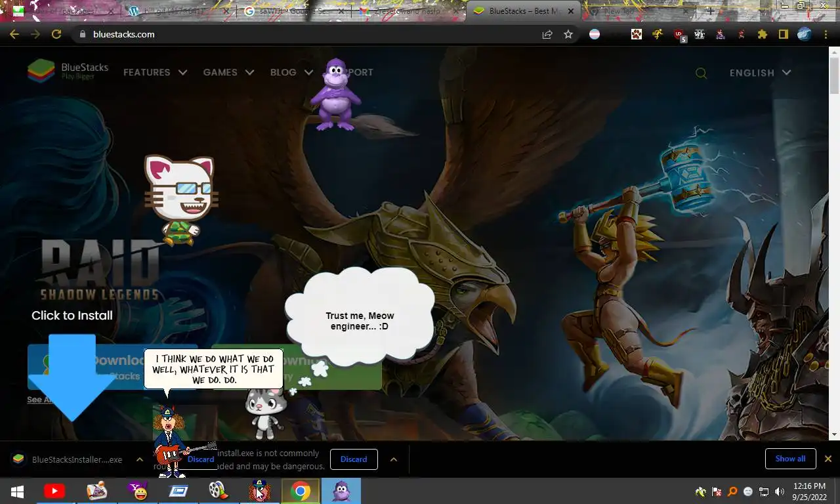Expand the ENGLISH language dropdown
Viewport: 840px width, 504px height.
tap(760, 72)
